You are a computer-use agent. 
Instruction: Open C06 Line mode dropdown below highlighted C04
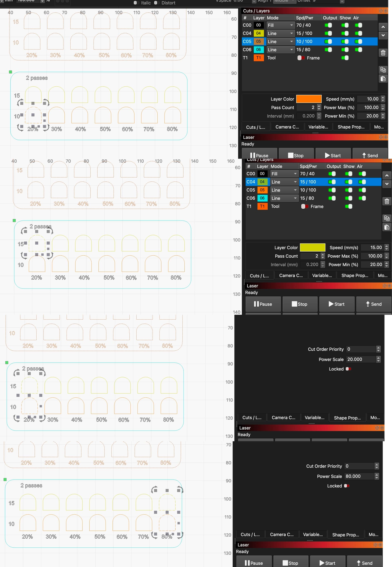pos(284,198)
